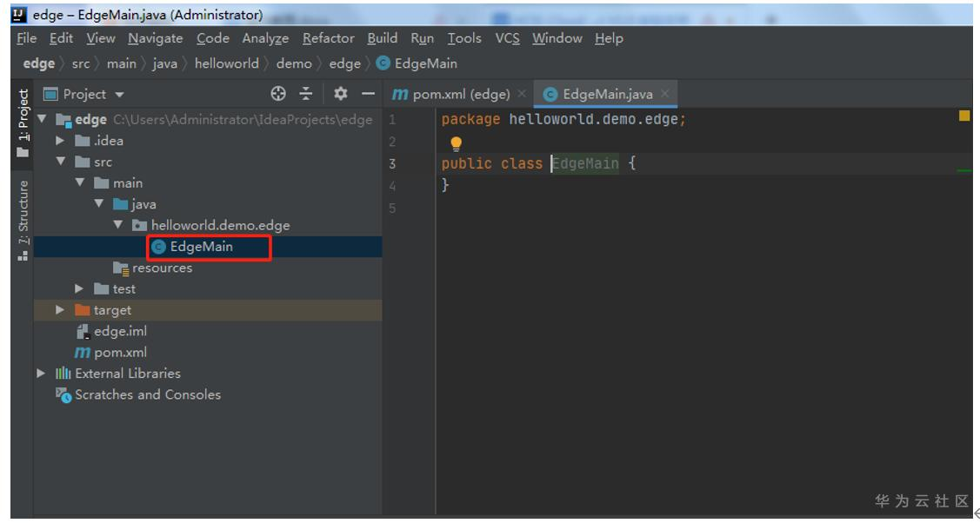Click the External Libraries icon
Image resolution: width=980 pixels, height=523 pixels.
63,374
